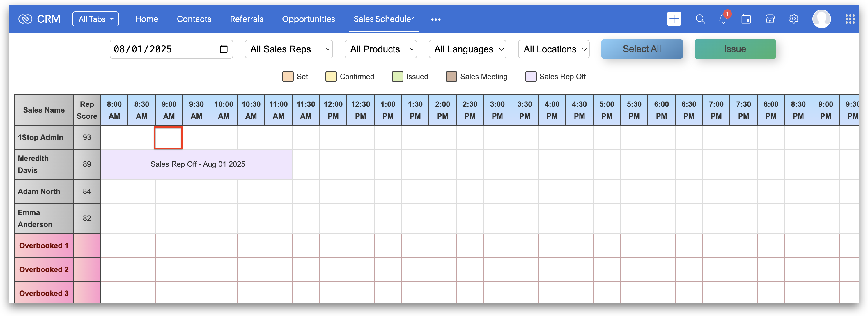Go to the Opportunities tab
Screen dimensions: 868x316
click(308, 19)
